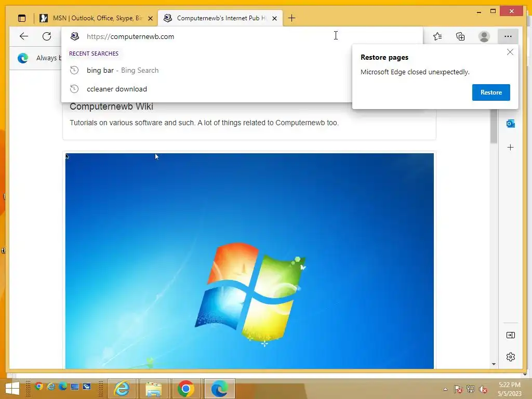The image size is (532, 399).
Task: Show hidden tray icons arrow
Action: pos(445,389)
